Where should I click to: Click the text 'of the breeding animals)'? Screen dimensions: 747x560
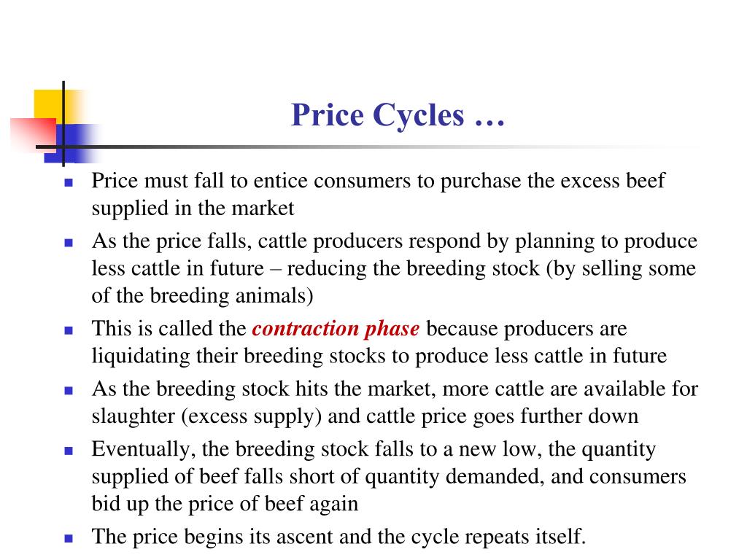click(x=203, y=296)
